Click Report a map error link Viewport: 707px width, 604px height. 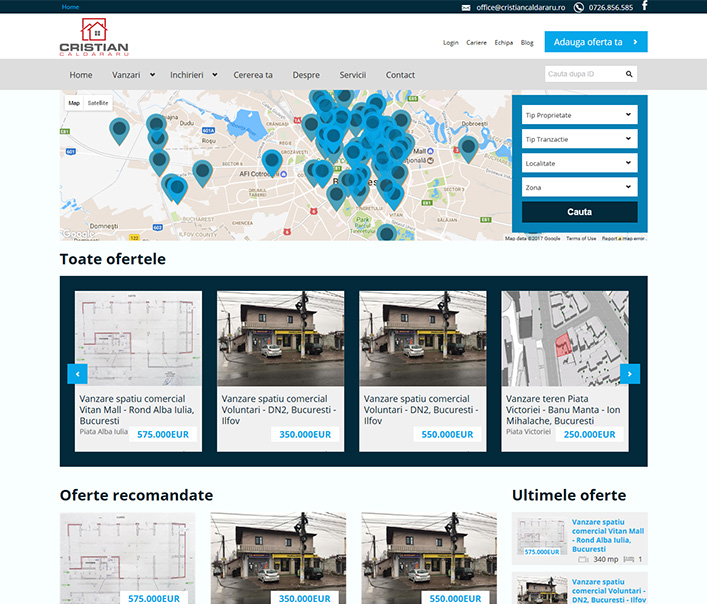click(x=623, y=238)
